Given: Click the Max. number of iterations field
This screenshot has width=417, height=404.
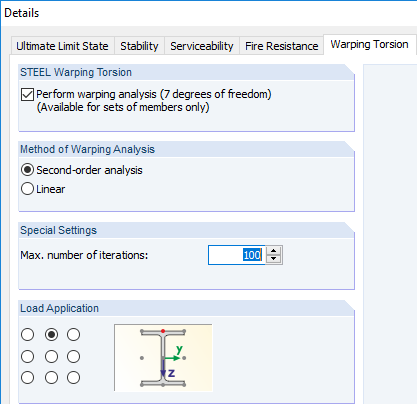Looking at the screenshot, I should (237, 255).
